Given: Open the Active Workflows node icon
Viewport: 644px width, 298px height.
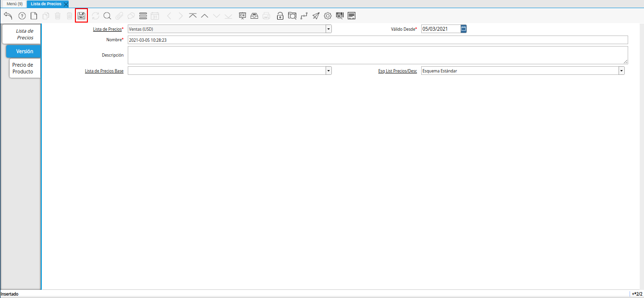Looking at the screenshot, I should pos(304,16).
